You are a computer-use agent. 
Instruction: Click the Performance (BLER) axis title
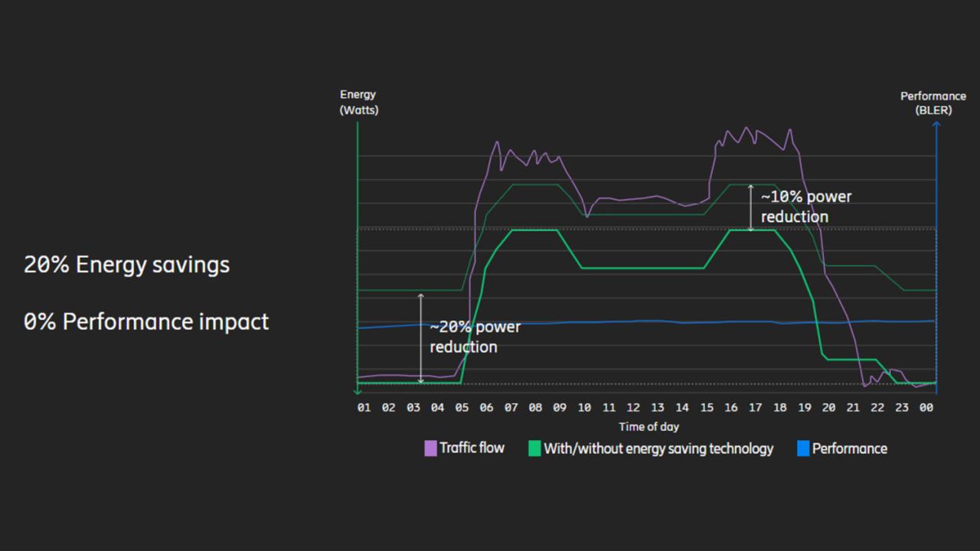pyautogui.click(x=933, y=103)
